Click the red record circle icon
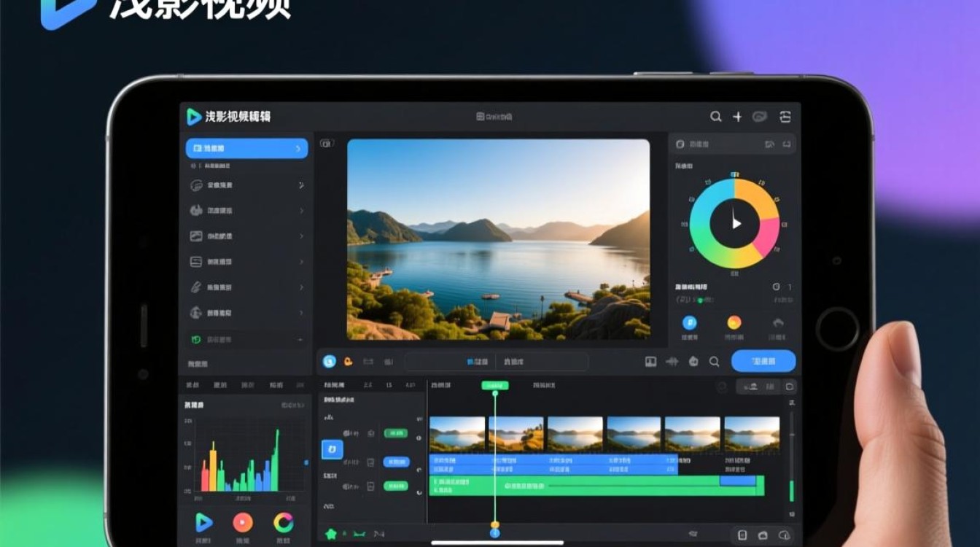 point(243,522)
